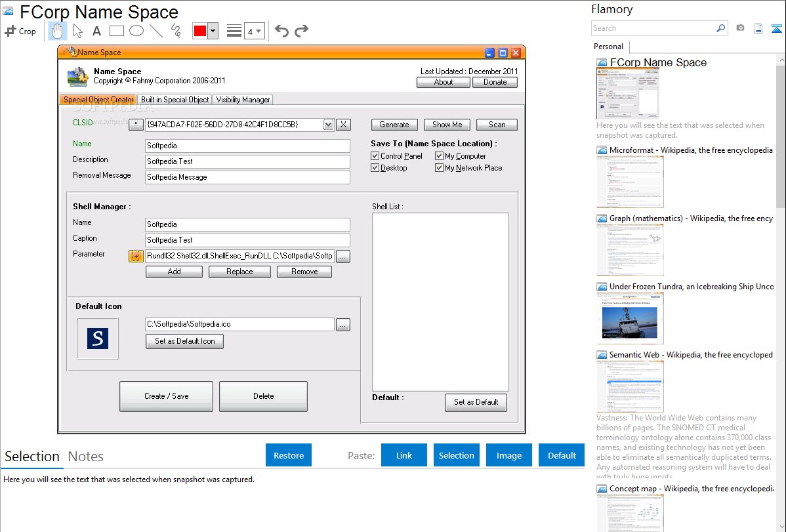Click the Softpedia S default icon preview

[98, 338]
